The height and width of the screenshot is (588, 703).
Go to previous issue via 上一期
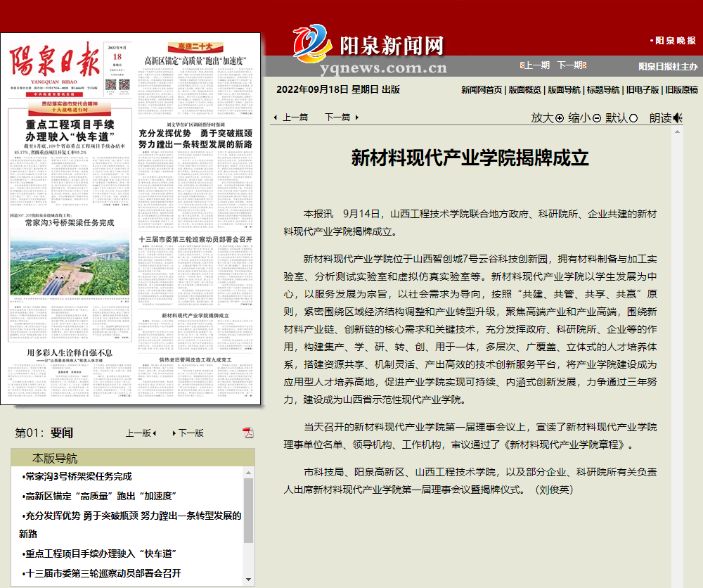[x=535, y=65]
